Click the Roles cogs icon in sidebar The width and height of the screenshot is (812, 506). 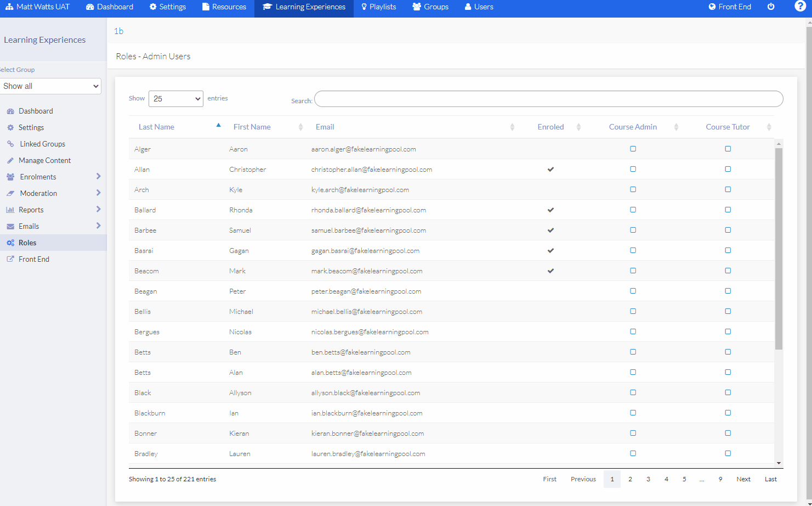tap(10, 243)
